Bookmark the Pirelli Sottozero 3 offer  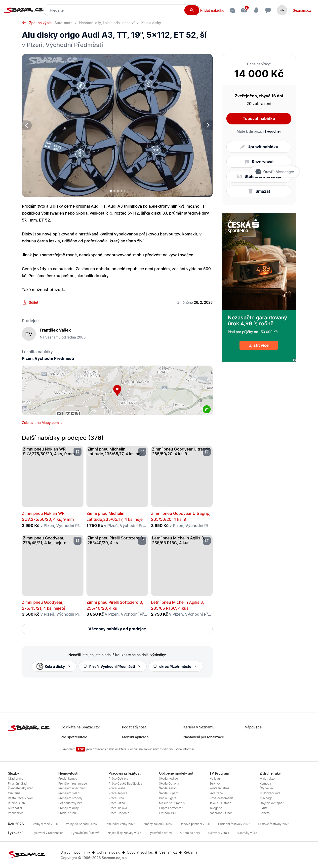(x=142, y=540)
